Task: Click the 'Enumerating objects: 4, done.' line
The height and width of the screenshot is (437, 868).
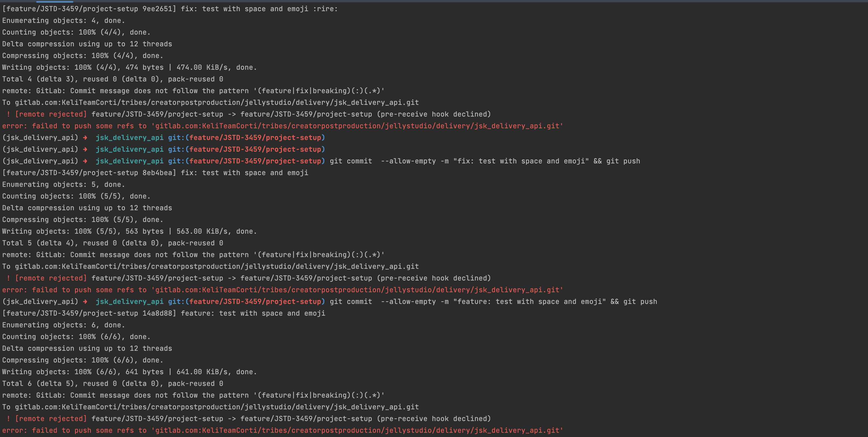Action: click(63, 20)
